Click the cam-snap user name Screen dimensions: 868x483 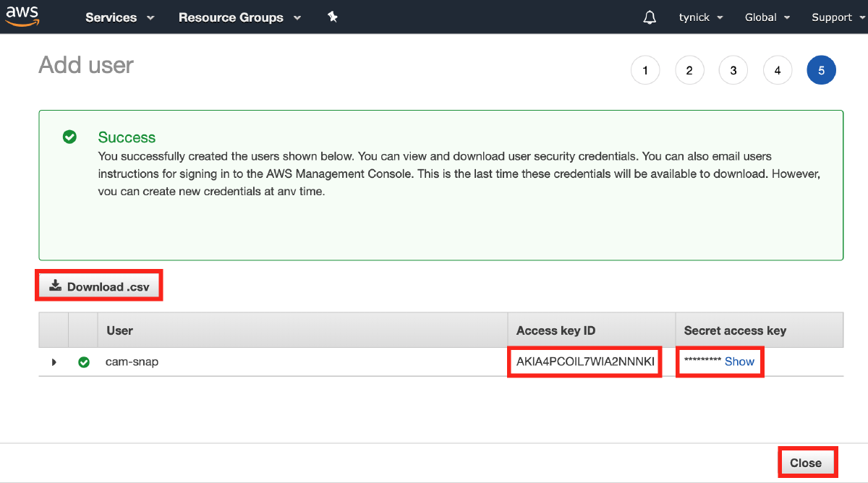[132, 362]
